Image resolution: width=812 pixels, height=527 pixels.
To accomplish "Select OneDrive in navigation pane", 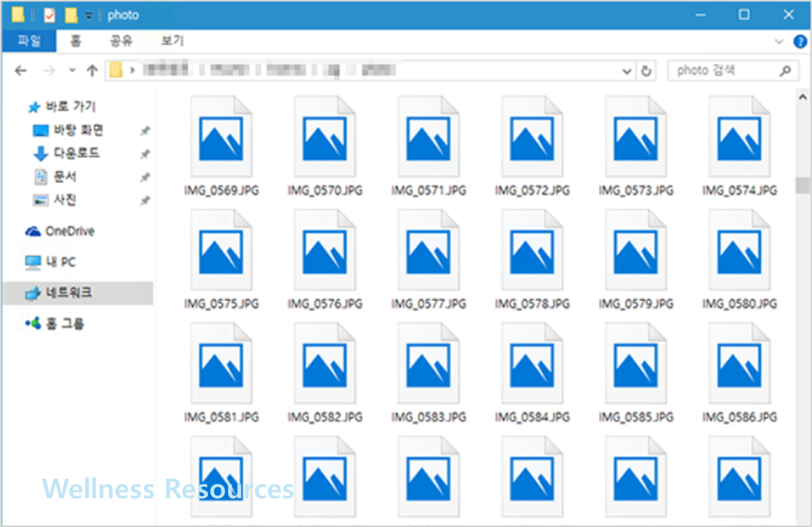I will [60, 231].
